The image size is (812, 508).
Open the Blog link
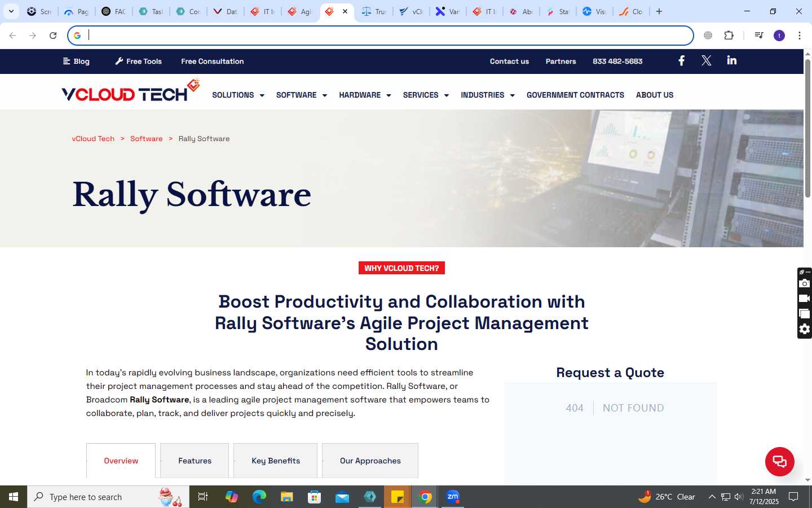[76, 61]
